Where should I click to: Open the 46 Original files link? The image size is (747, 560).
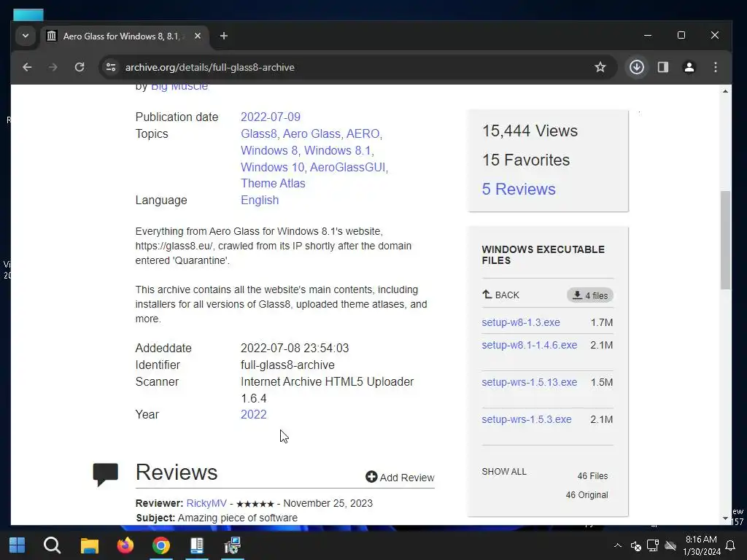[587, 495]
